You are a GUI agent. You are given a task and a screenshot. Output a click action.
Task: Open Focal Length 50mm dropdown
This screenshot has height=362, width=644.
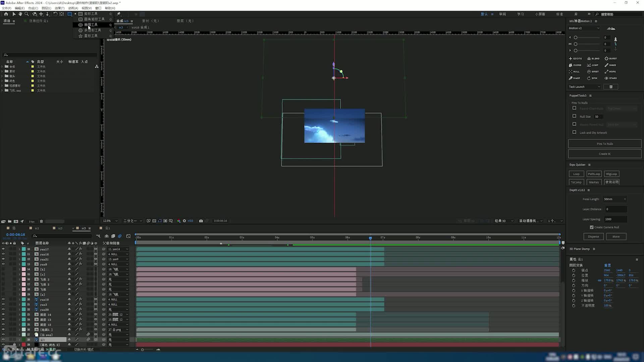[615, 199]
